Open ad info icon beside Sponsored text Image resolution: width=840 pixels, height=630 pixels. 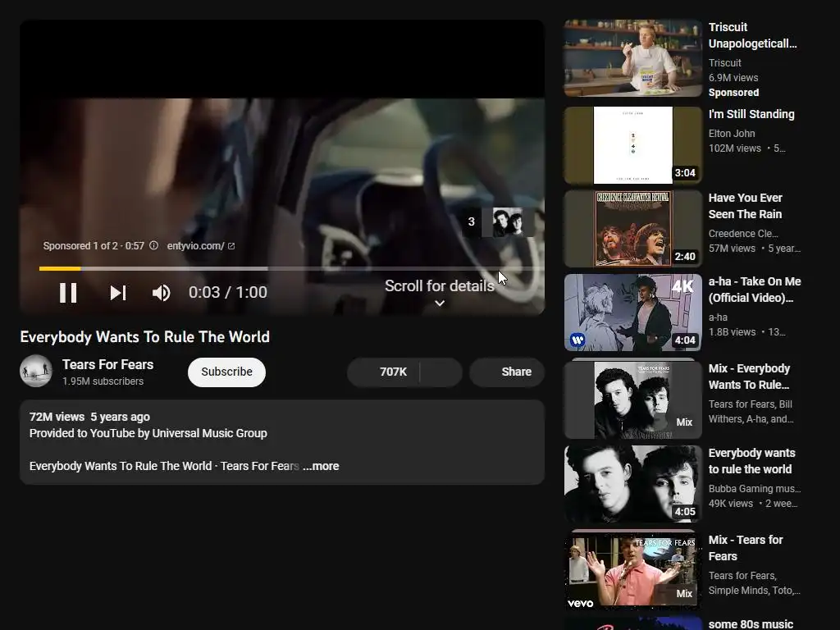click(153, 246)
